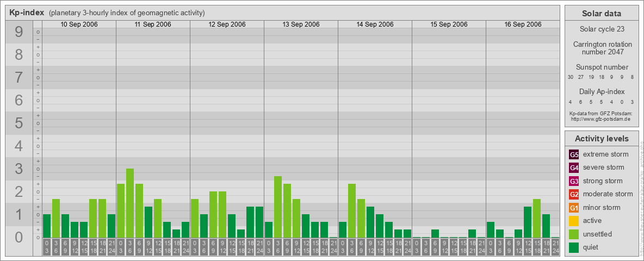Select the 13 Sep 2006 date header

point(301,24)
